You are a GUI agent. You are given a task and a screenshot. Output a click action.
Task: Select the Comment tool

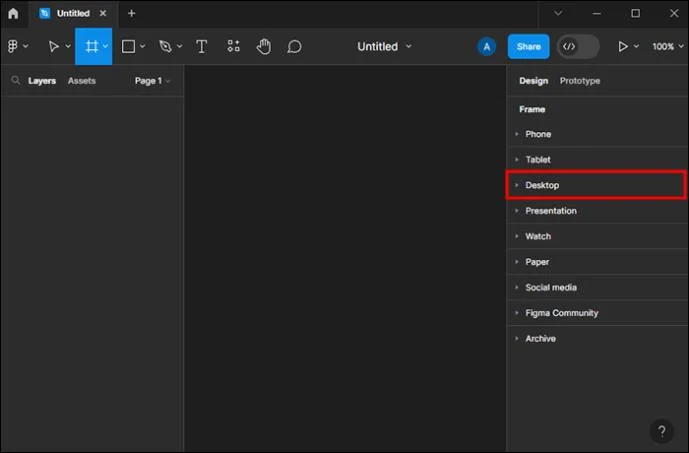click(294, 46)
